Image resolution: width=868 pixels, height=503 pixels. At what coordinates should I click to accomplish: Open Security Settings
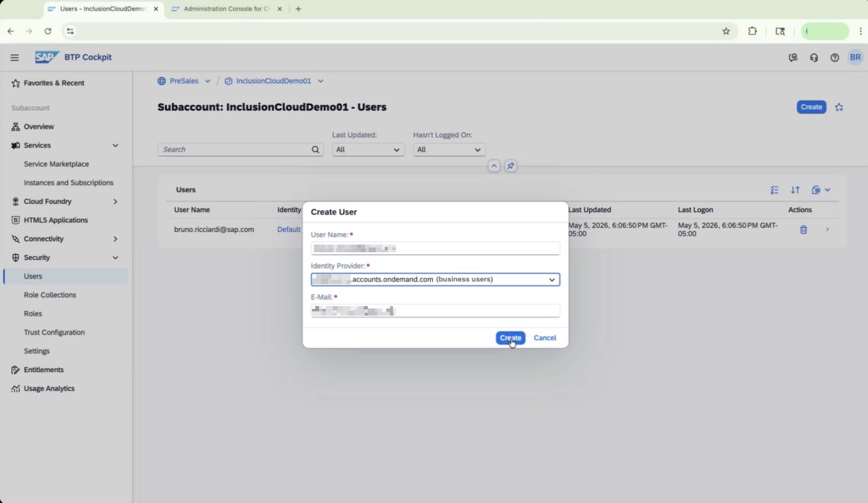[37, 351]
